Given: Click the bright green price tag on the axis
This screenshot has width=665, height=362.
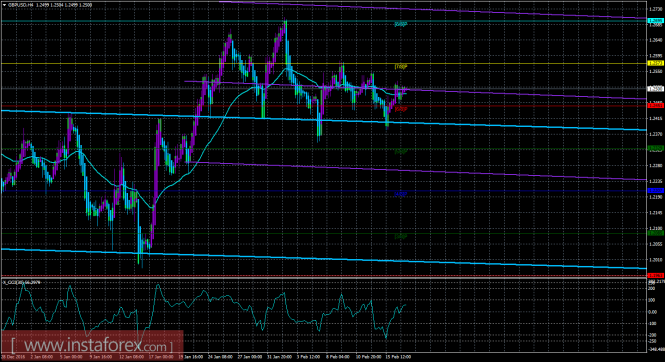Looking at the screenshot, I should coord(655,148).
